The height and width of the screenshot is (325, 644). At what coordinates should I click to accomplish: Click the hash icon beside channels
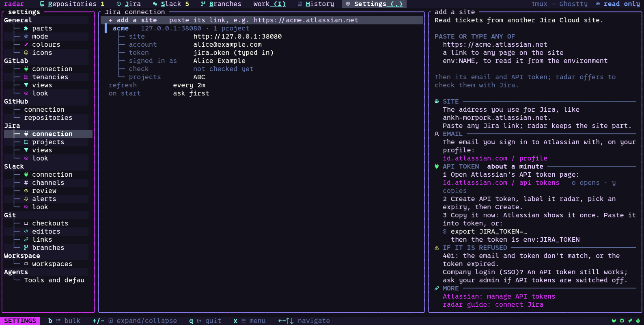tap(26, 183)
